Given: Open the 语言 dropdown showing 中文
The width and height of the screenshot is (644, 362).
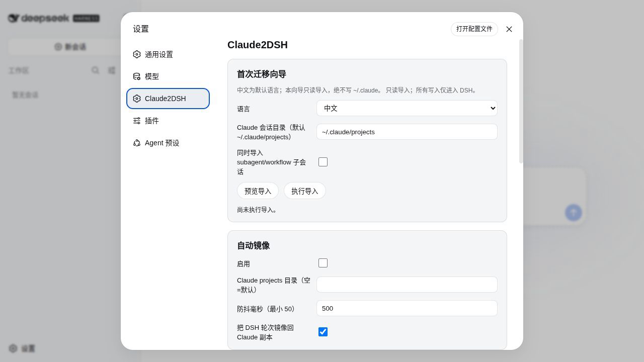Looking at the screenshot, I should (407, 108).
